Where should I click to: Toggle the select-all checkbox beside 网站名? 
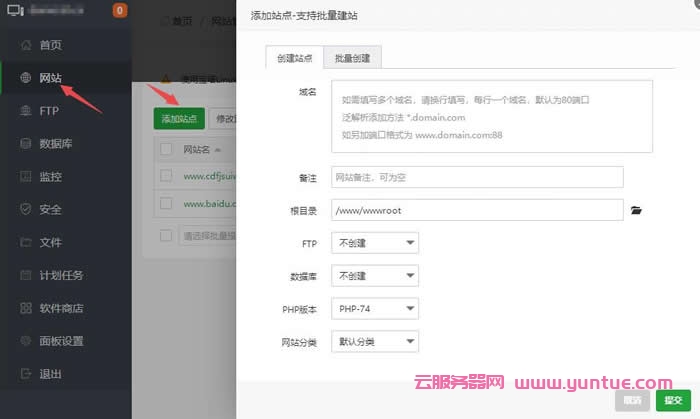166,150
